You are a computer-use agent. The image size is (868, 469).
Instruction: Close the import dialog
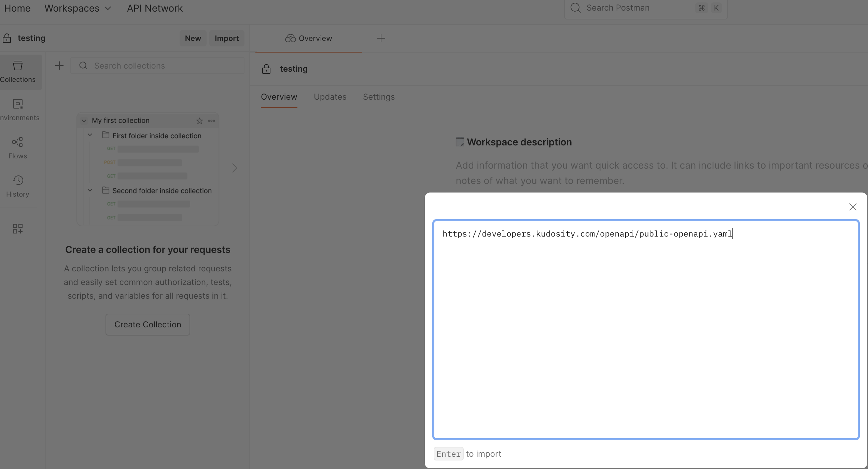point(853,207)
